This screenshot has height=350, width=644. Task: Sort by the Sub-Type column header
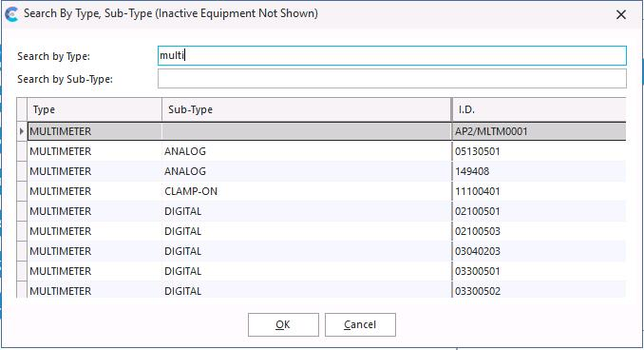click(307, 109)
